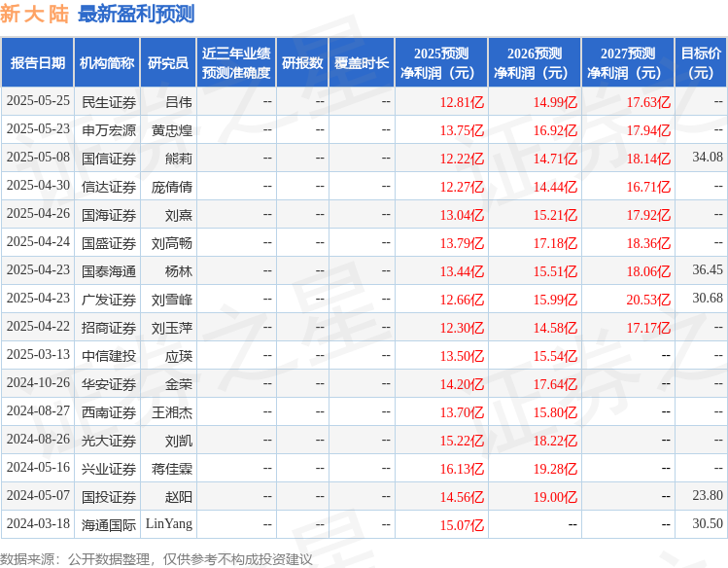Click the date 2025-04-22

click(38, 326)
